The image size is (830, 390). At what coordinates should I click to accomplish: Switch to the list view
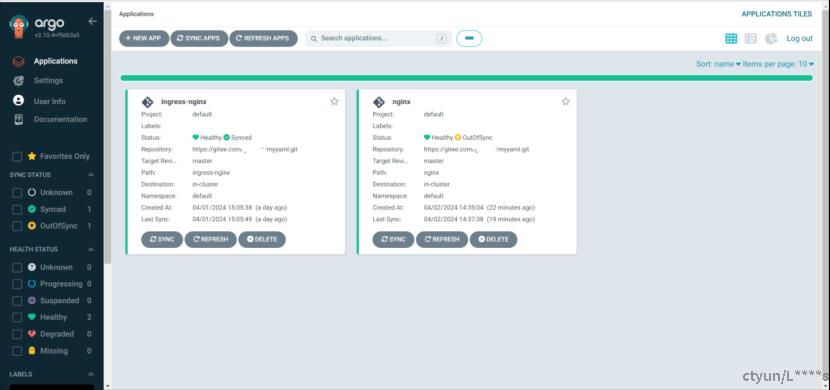point(751,39)
